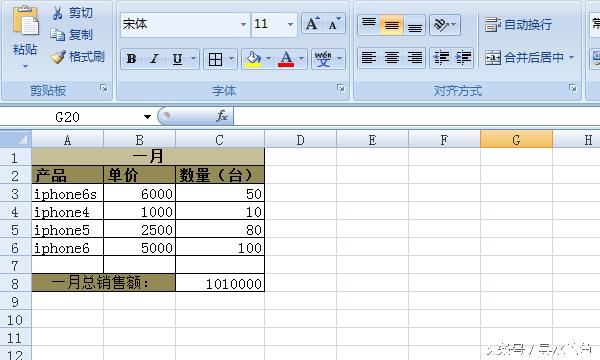Open the borders dropdown arrow

[231, 59]
